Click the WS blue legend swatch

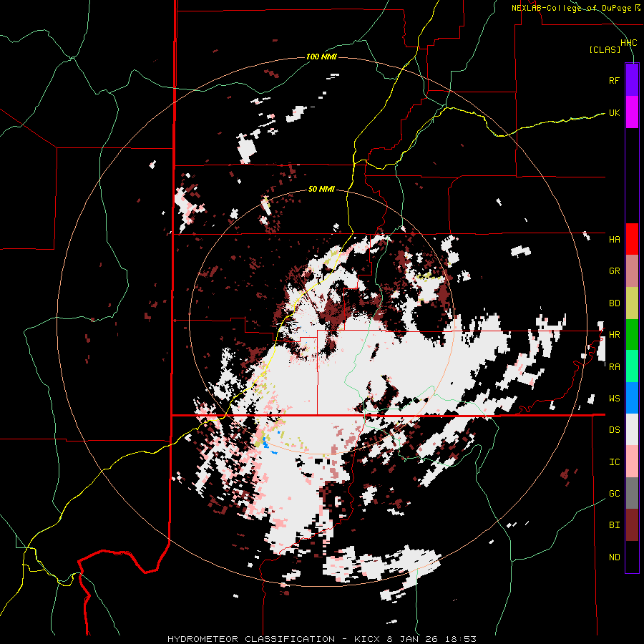pyautogui.click(x=632, y=398)
